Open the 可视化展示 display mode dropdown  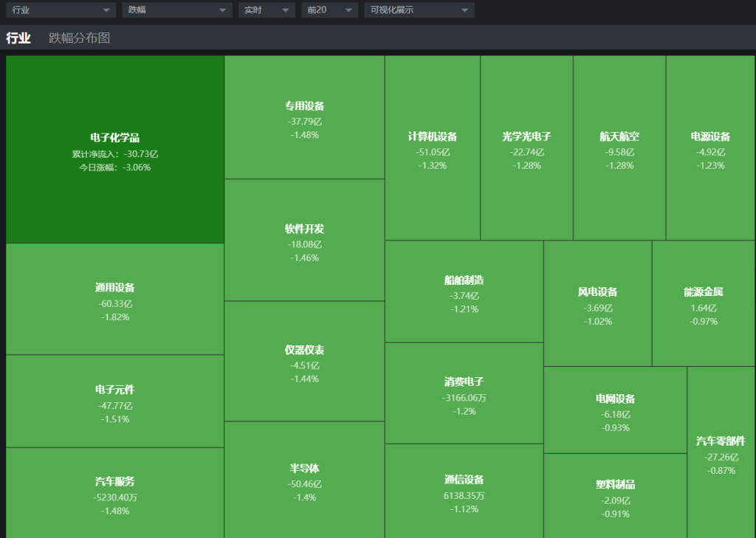(x=419, y=10)
